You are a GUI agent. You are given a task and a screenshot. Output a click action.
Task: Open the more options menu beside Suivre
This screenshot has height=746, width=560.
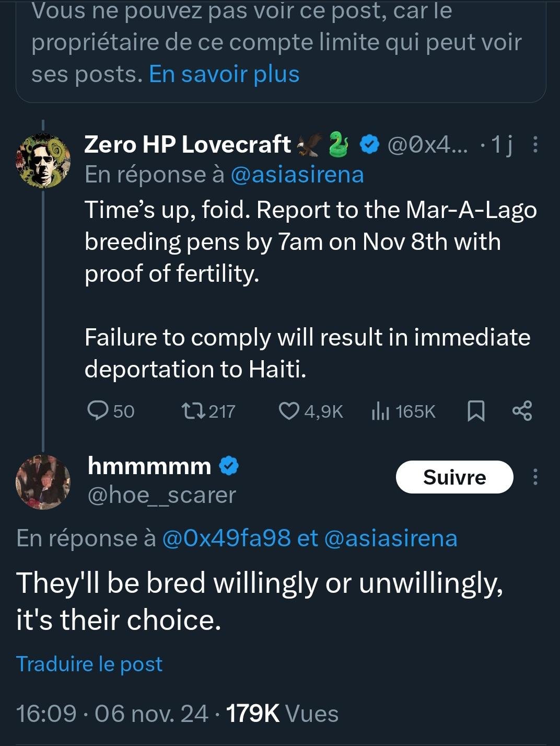point(535,477)
